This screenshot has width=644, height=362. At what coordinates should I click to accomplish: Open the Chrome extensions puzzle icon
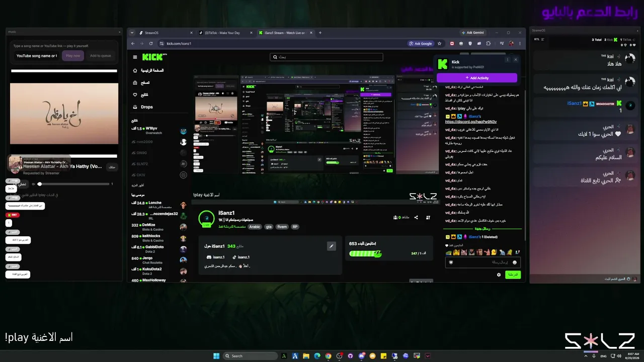[x=488, y=44]
